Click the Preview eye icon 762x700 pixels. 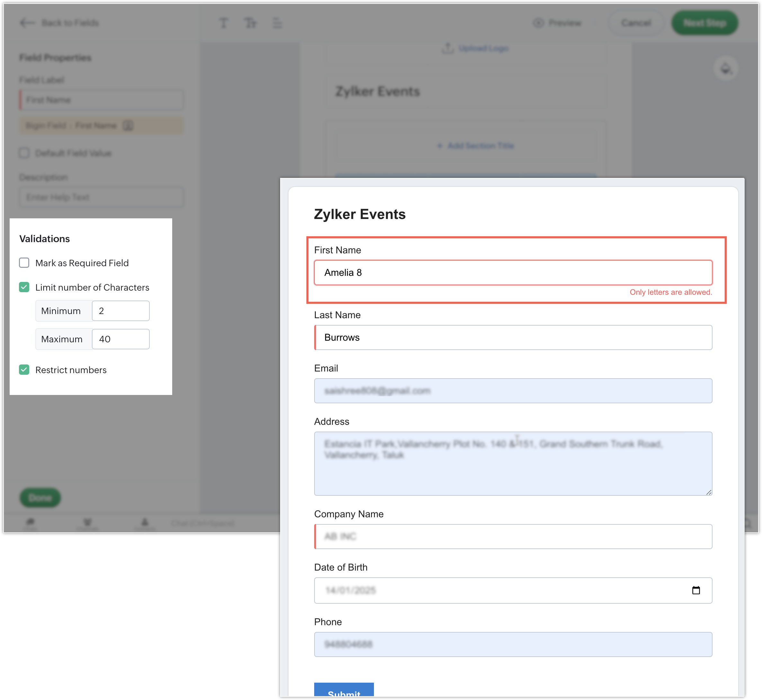(538, 23)
